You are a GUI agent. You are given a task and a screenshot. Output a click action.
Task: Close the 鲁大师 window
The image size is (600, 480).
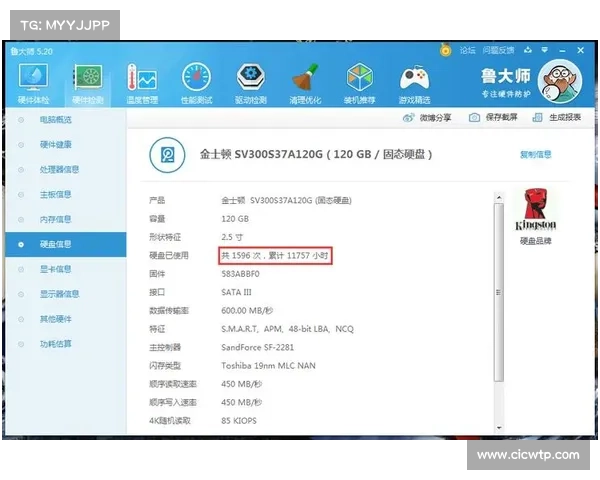click(x=580, y=50)
